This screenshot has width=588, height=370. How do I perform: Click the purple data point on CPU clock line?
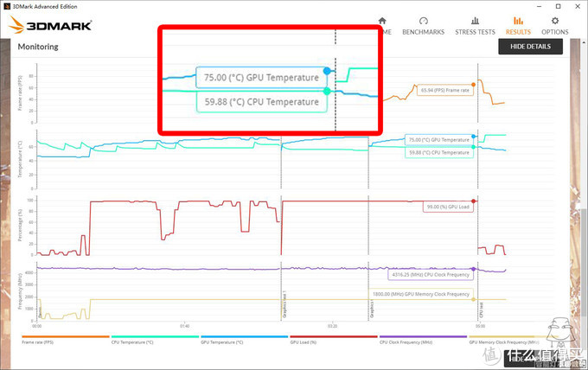pyautogui.click(x=473, y=269)
